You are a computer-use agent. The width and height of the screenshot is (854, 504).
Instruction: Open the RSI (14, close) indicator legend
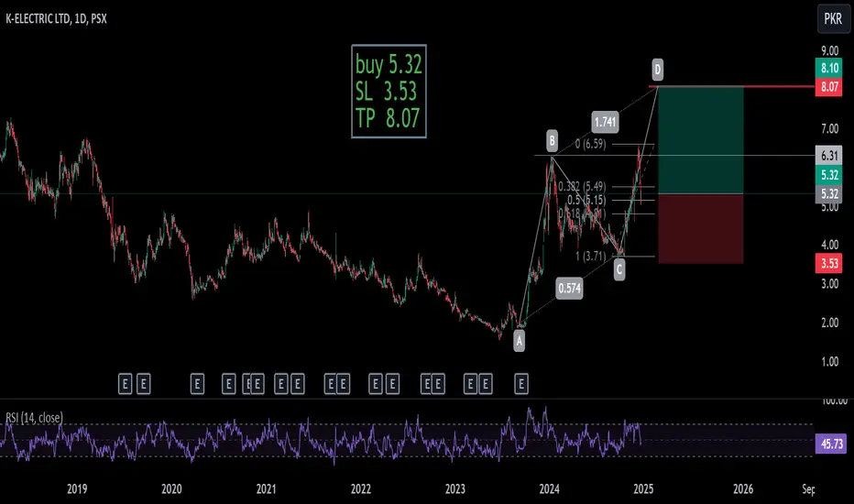tap(34, 417)
